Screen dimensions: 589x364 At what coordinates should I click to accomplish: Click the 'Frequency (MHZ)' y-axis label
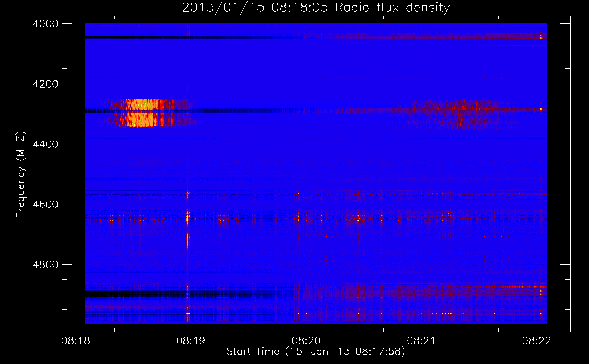(21, 175)
